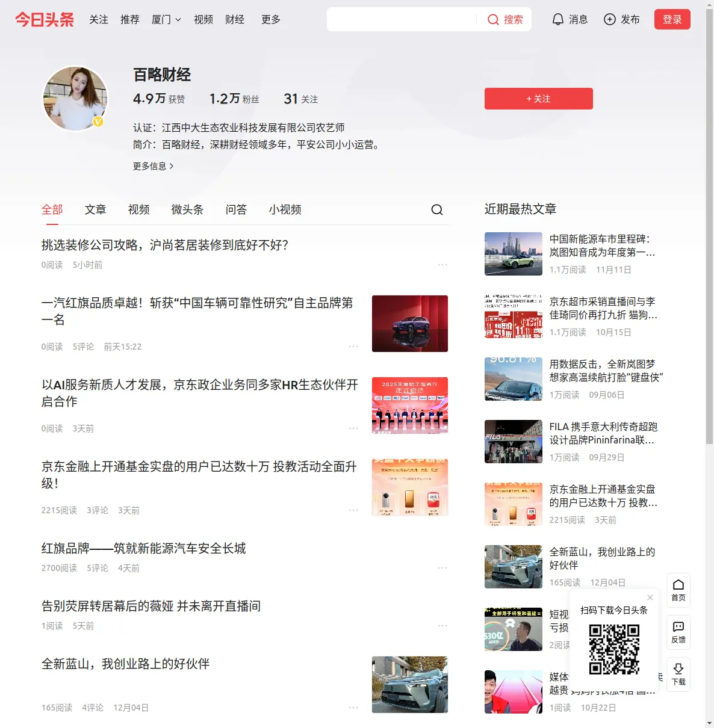Focus the header search input field

click(402, 19)
